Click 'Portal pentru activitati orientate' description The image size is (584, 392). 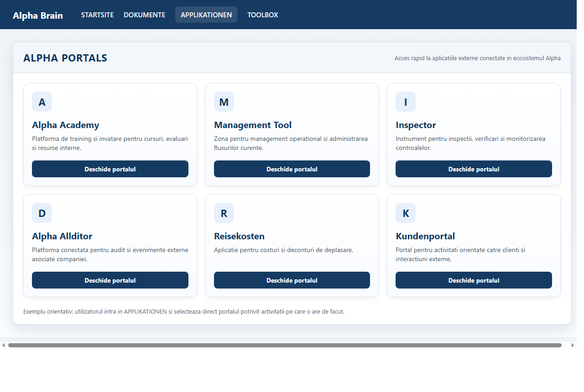(x=460, y=254)
